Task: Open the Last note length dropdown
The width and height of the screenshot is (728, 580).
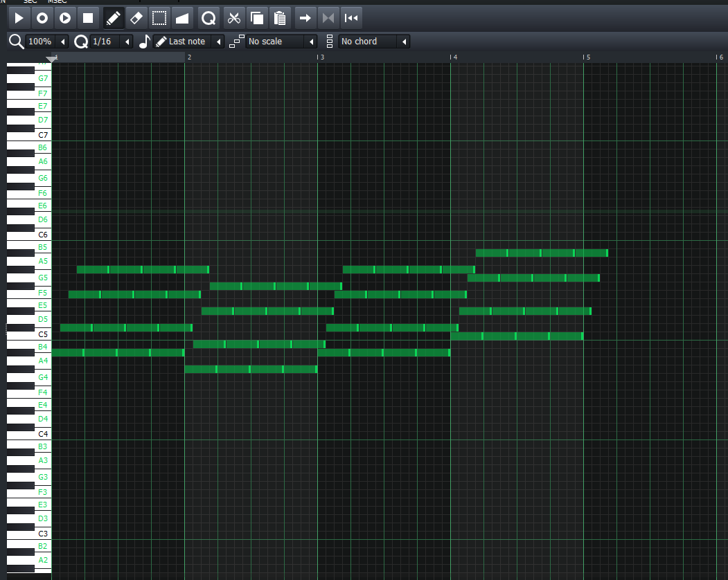Action: 189,42
